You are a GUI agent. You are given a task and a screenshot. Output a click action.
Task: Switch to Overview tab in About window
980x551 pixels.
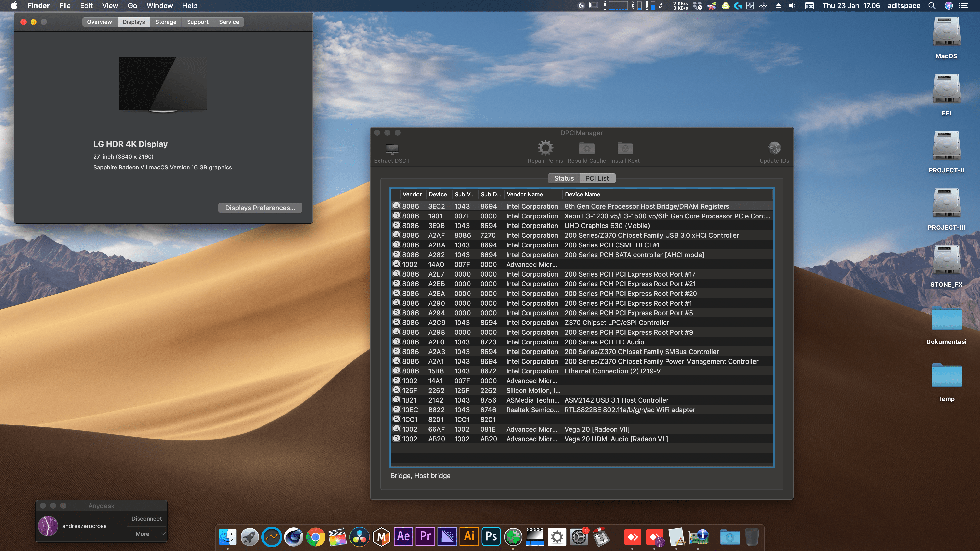click(99, 22)
